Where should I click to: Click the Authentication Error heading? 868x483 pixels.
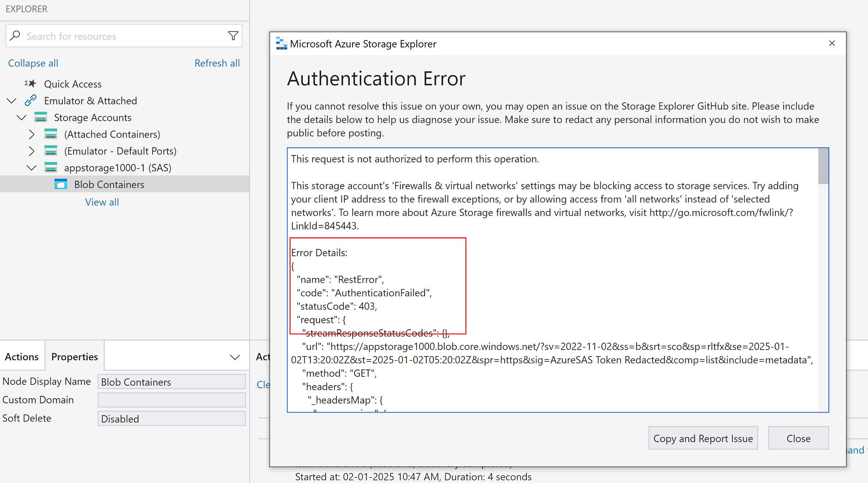[376, 79]
